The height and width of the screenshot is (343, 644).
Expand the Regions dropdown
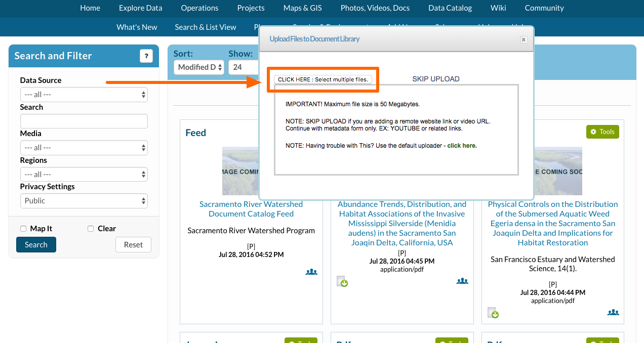point(84,175)
